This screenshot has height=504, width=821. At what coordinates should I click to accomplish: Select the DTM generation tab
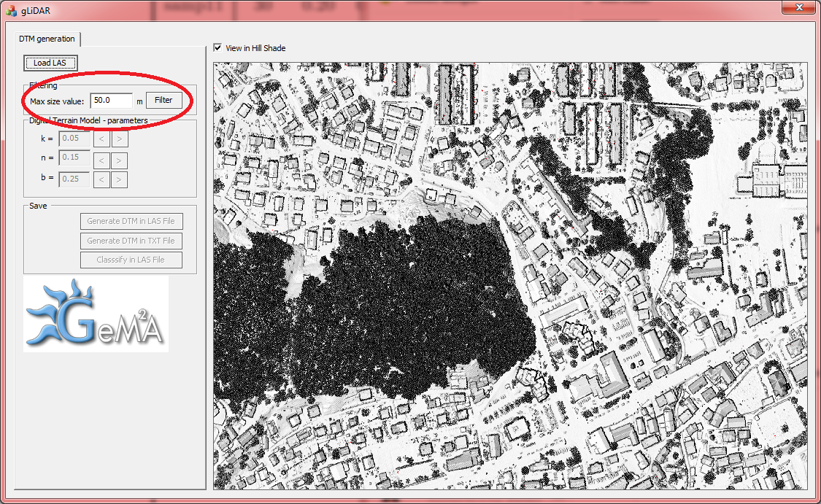(x=47, y=39)
